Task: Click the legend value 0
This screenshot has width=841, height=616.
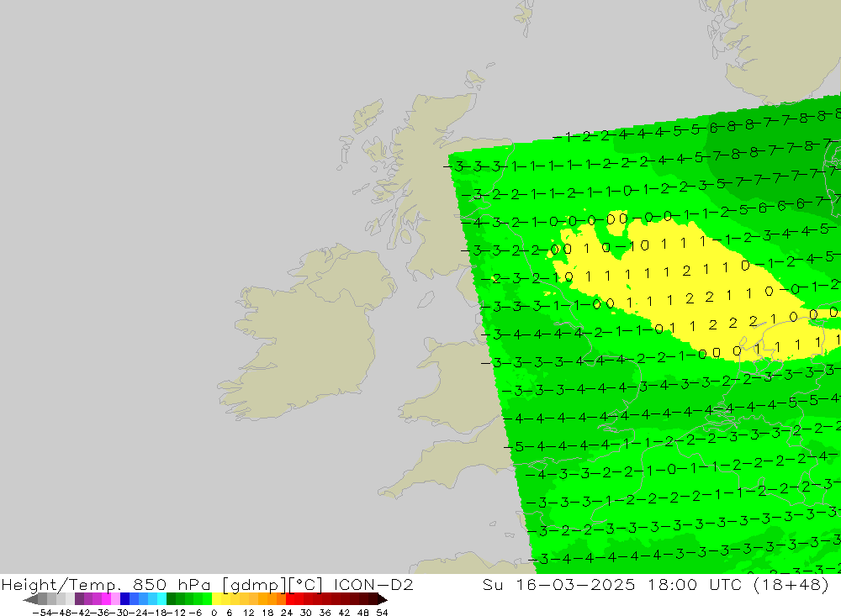Action: 214,613
